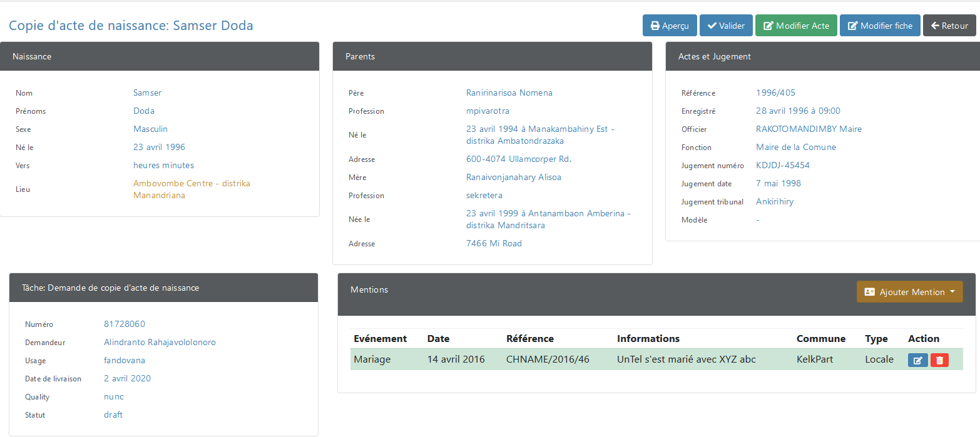The width and height of the screenshot is (980, 437).
Task: Click the birthplace link Ambovombe Centre
Action: coord(191,189)
